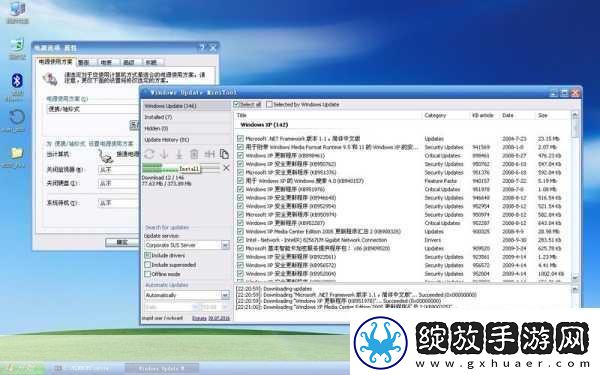Click the 确定 button in Power Options
Viewport: 600px width, 375px height.
[x=122, y=242]
